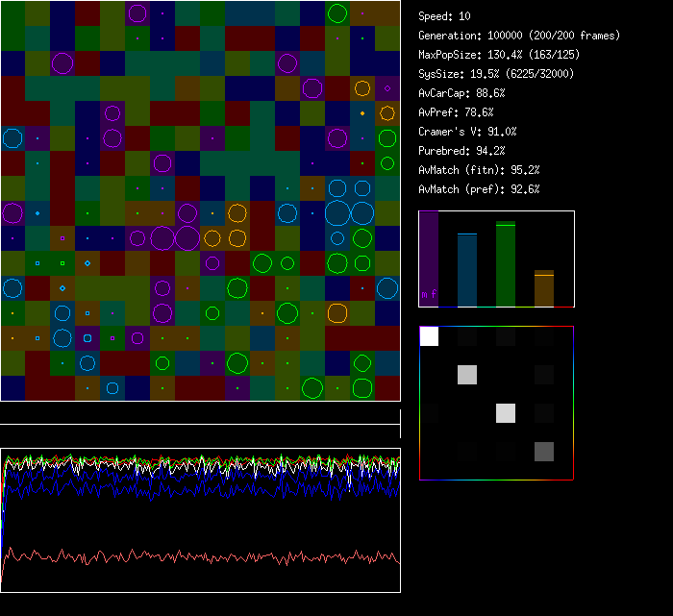673x616 pixels.
Task: Click the green circle in the grid's top row
Action: (x=337, y=13)
